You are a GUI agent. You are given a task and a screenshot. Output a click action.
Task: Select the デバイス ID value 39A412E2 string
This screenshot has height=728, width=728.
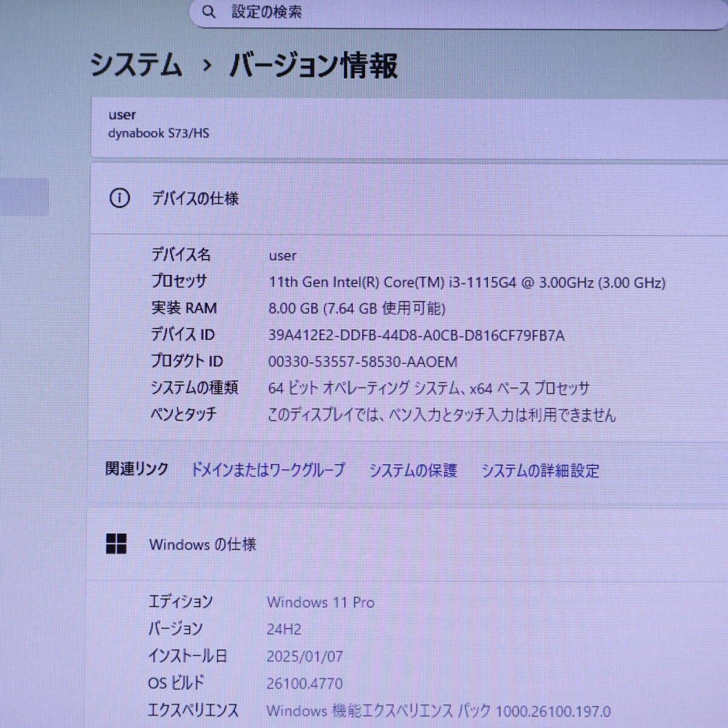[x=416, y=335]
